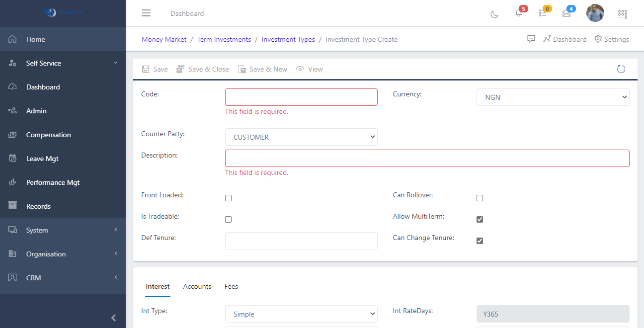Switch to the Accounts tab
The height and width of the screenshot is (328, 644).
[197, 286]
